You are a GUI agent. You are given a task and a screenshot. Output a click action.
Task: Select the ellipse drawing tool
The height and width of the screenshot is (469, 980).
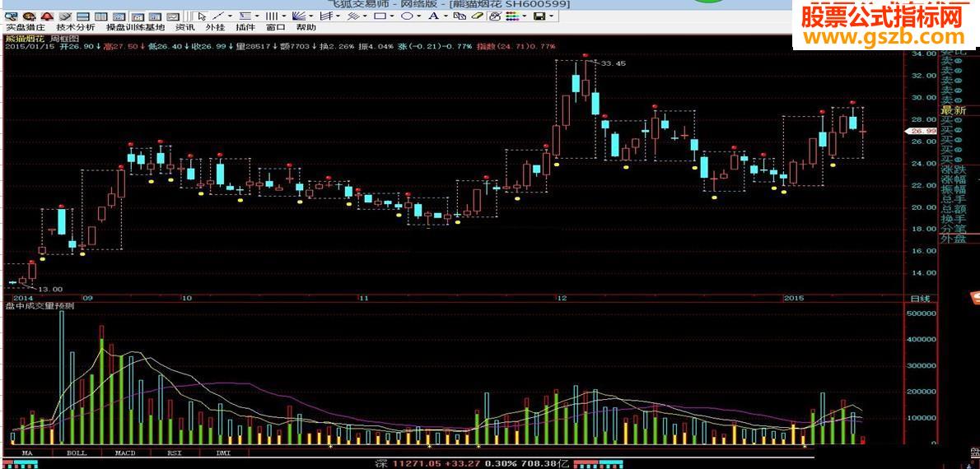click(x=406, y=16)
